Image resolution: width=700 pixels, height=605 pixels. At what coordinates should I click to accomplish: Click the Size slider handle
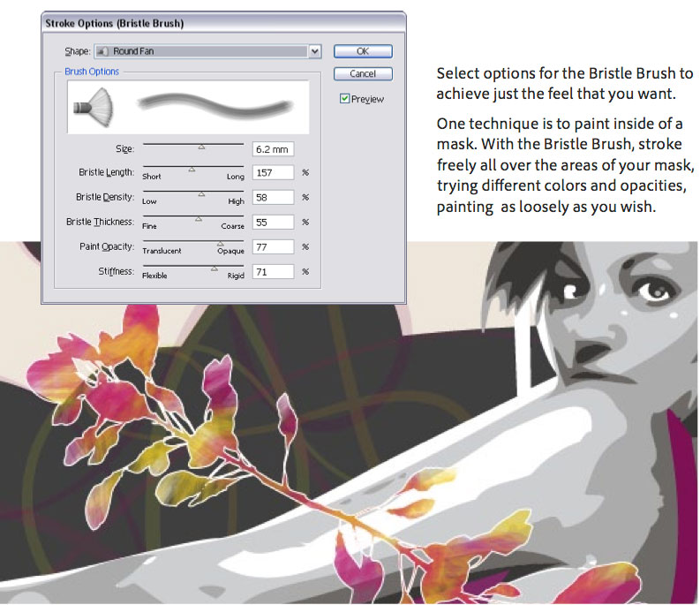click(201, 147)
